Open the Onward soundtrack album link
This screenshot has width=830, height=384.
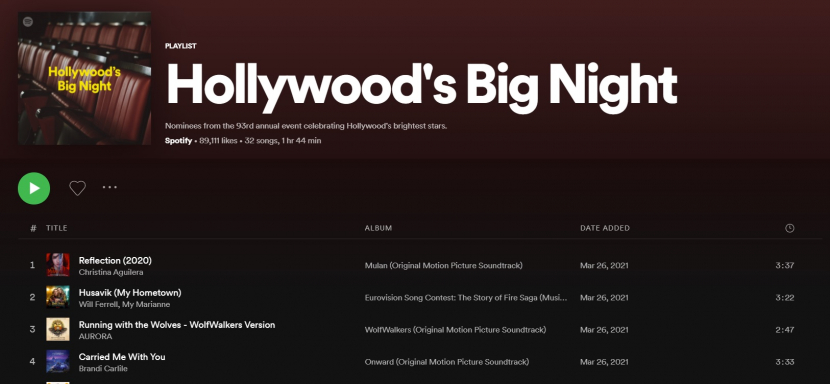point(447,362)
